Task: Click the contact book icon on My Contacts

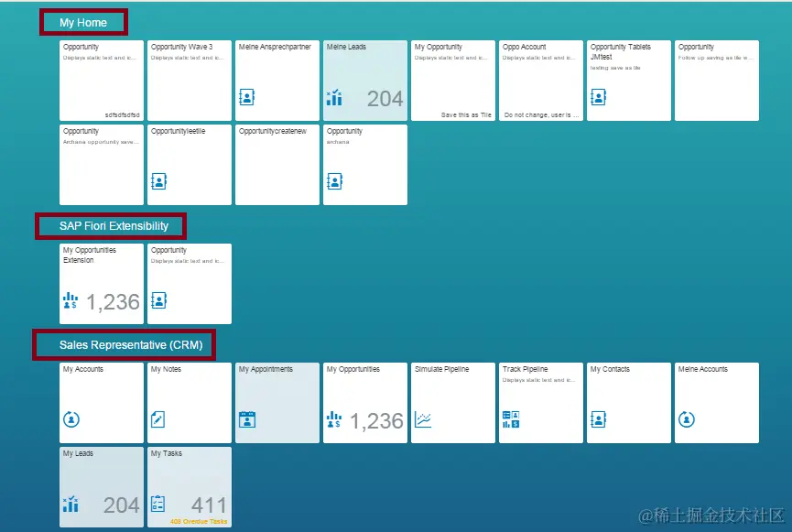Action: tap(598, 419)
